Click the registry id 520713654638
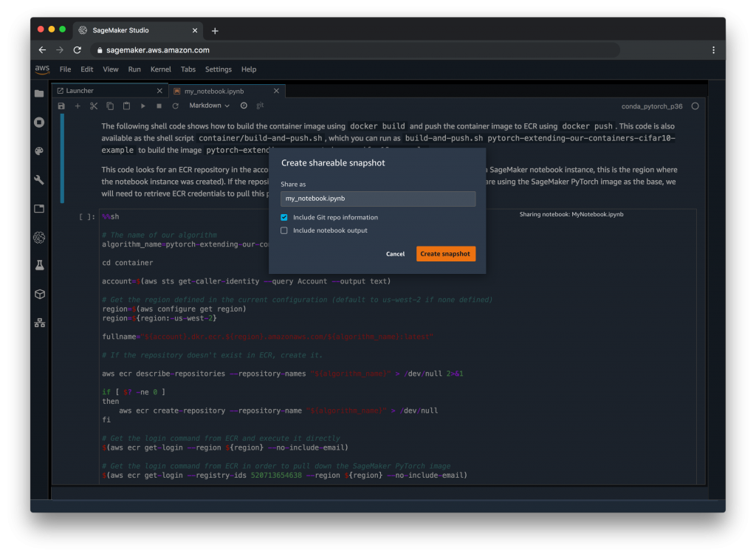 (276, 476)
